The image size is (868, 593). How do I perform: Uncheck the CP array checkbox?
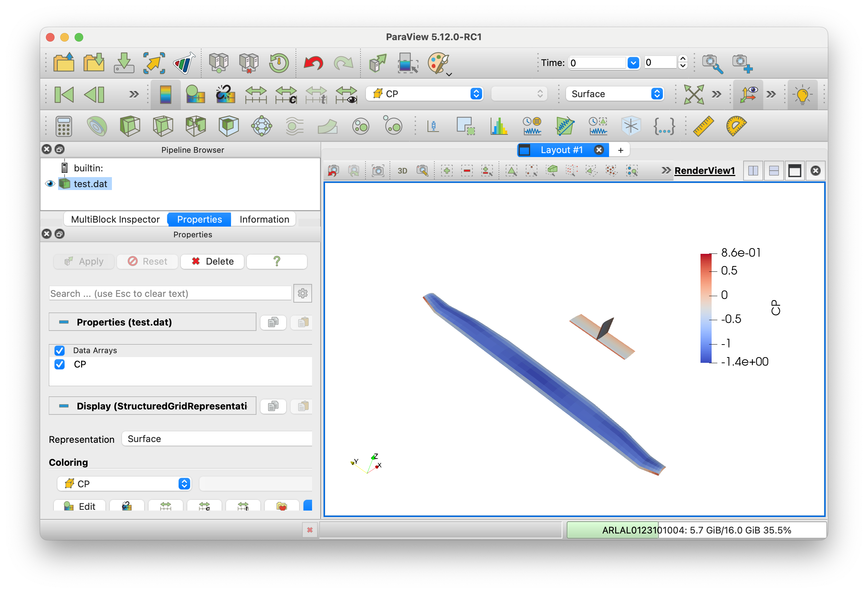coord(60,364)
